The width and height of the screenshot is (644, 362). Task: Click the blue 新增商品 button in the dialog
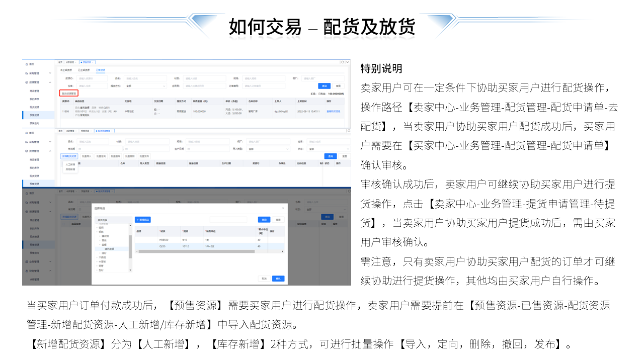(x=143, y=220)
